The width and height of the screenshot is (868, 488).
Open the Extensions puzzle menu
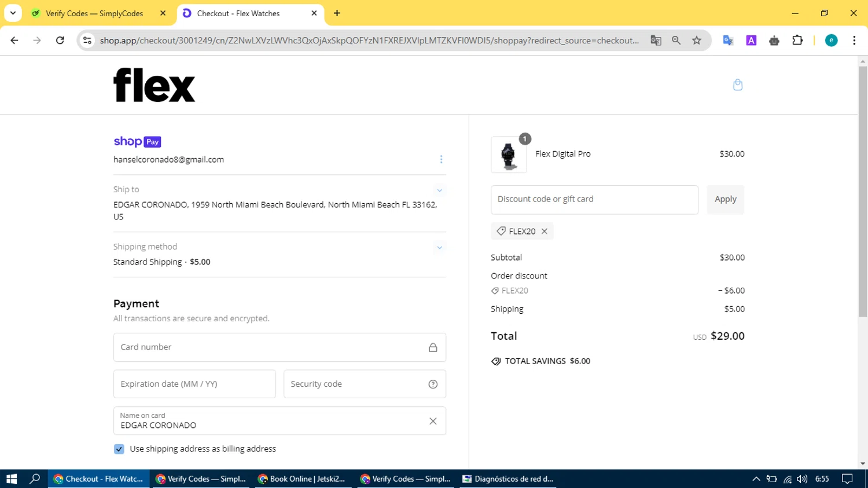pyautogui.click(x=797, y=41)
